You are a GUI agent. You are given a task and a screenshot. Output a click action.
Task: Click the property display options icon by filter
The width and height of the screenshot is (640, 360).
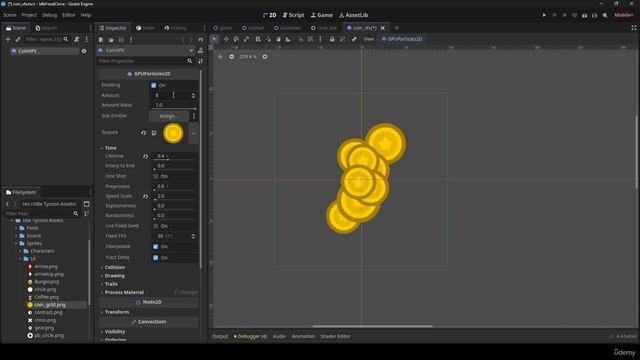(x=200, y=61)
